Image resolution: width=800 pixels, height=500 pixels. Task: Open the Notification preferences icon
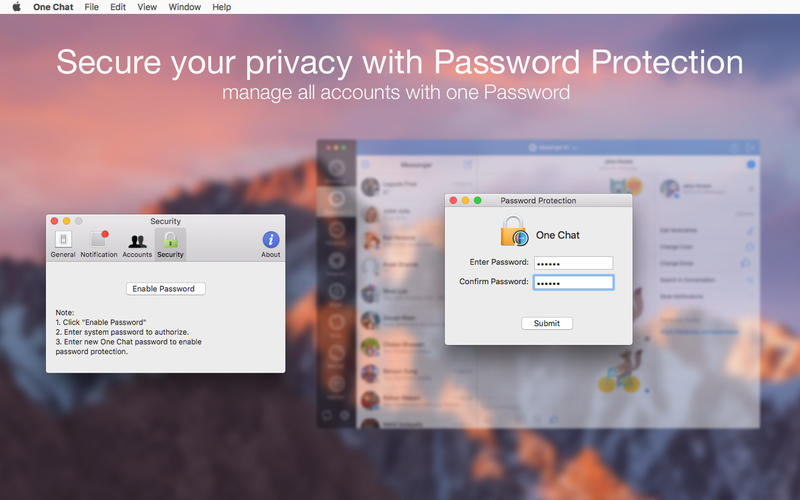click(x=99, y=240)
